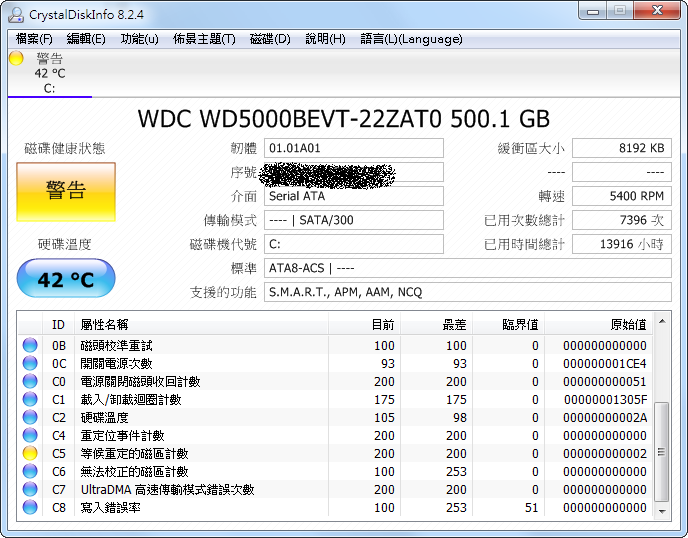Select the 重定位事件計數 row

[335, 435]
